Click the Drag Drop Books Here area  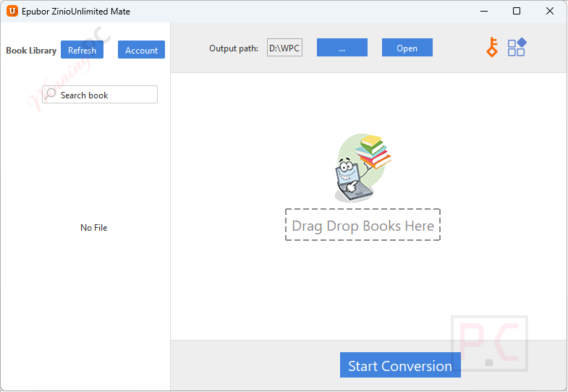(363, 224)
